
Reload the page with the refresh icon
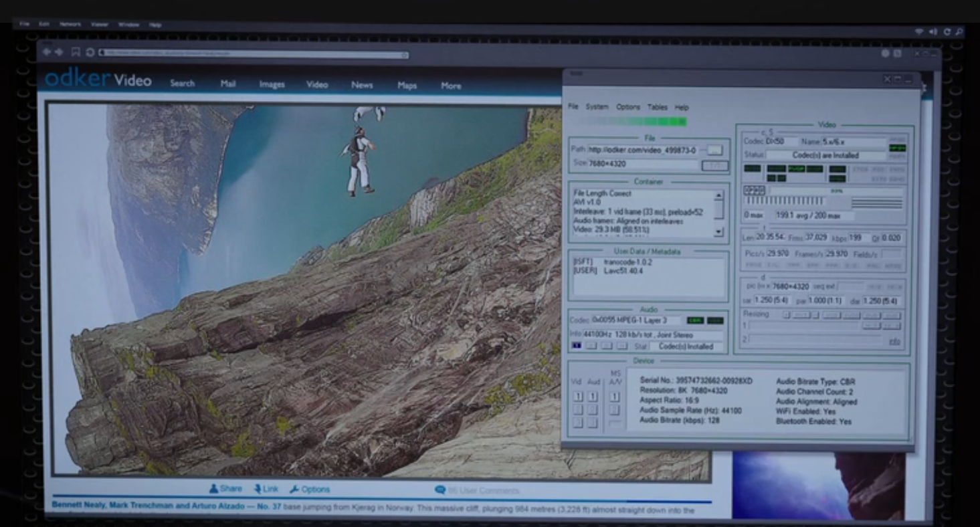pyautogui.click(x=90, y=52)
